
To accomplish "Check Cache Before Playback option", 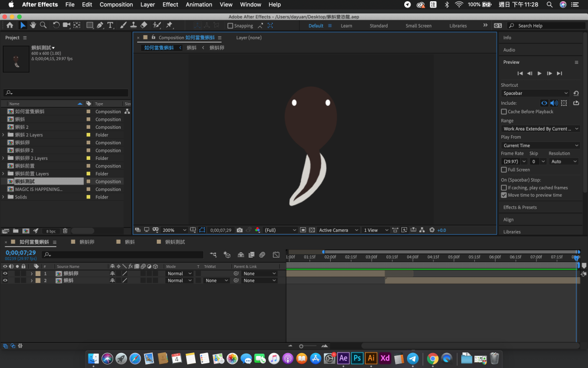I will click(504, 112).
